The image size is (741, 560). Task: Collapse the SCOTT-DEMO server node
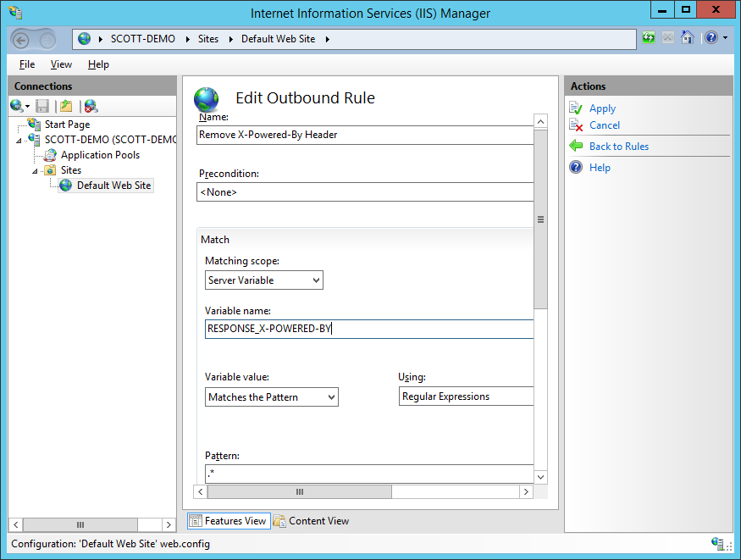click(x=20, y=140)
